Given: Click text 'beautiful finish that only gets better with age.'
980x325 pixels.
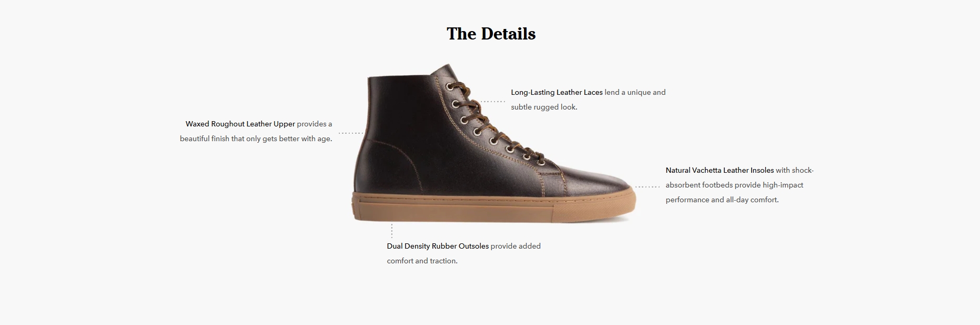Looking at the screenshot, I should coord(256,139).
